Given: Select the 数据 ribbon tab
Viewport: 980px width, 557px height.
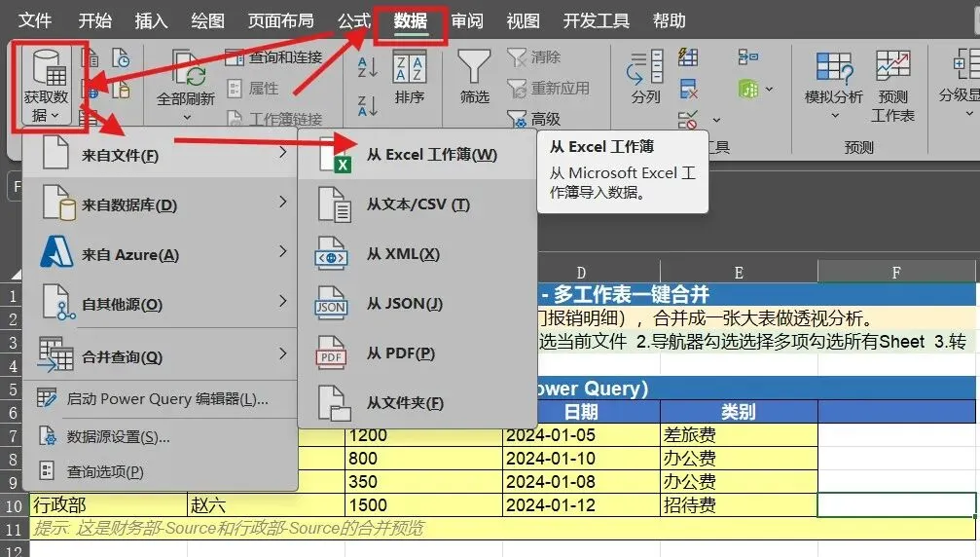Looking at the screenshot, I should coord(410,20).
